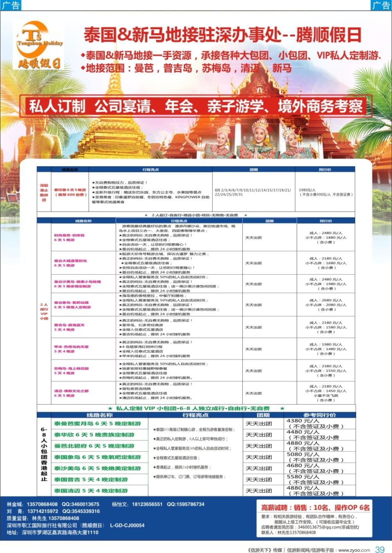This screenshot has height=553, width=392.
Task: Click contact 刘青 13714215972
Action: click(x=53, y=511)
